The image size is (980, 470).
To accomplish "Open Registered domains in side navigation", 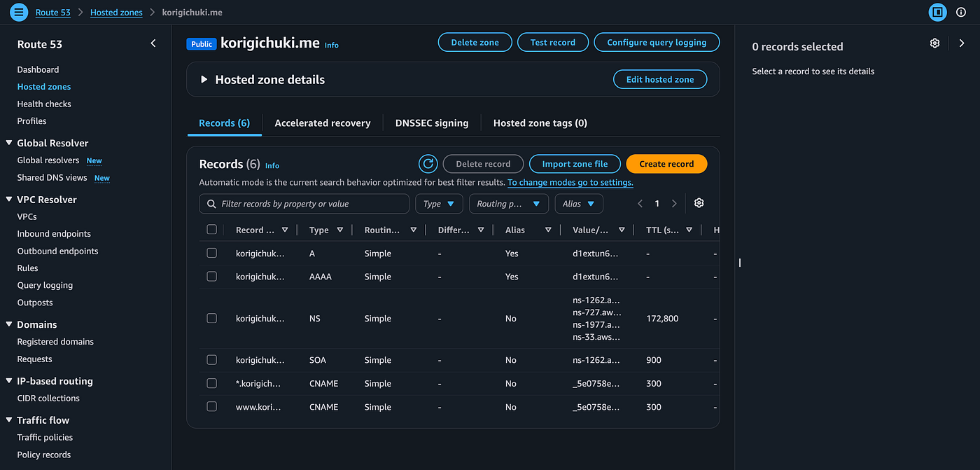I will pyautogui.click(x=55, y=342).
